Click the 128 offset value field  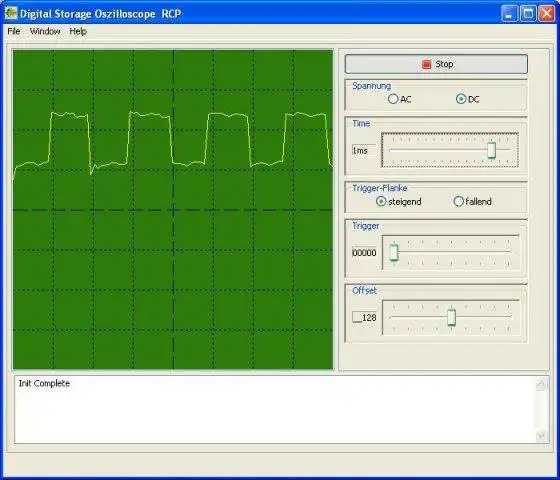coord(364,318)
